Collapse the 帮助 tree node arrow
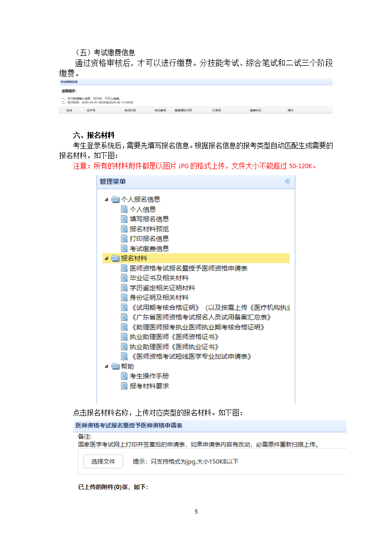 [x=106, y=367]
